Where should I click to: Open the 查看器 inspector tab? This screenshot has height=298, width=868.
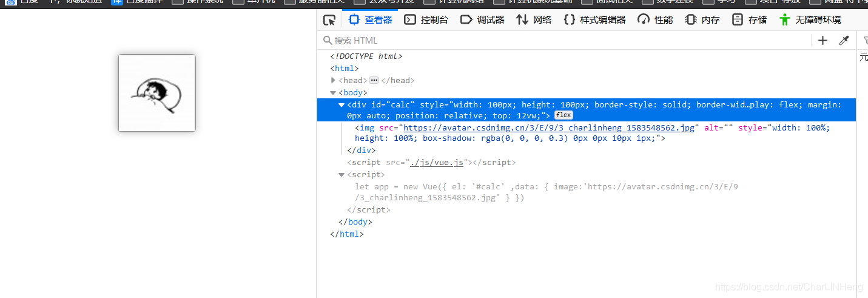(x=371, y=20)
